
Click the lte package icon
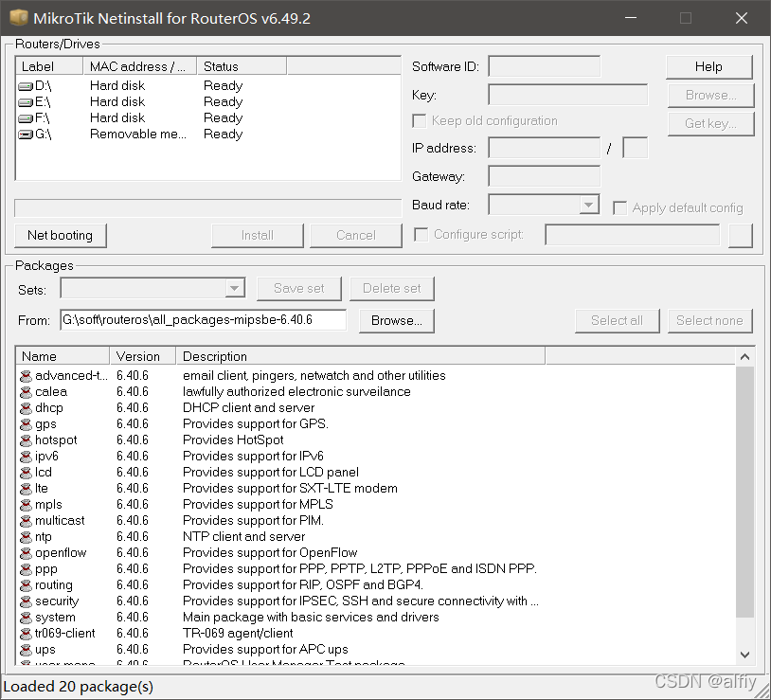tap(26, 489)
